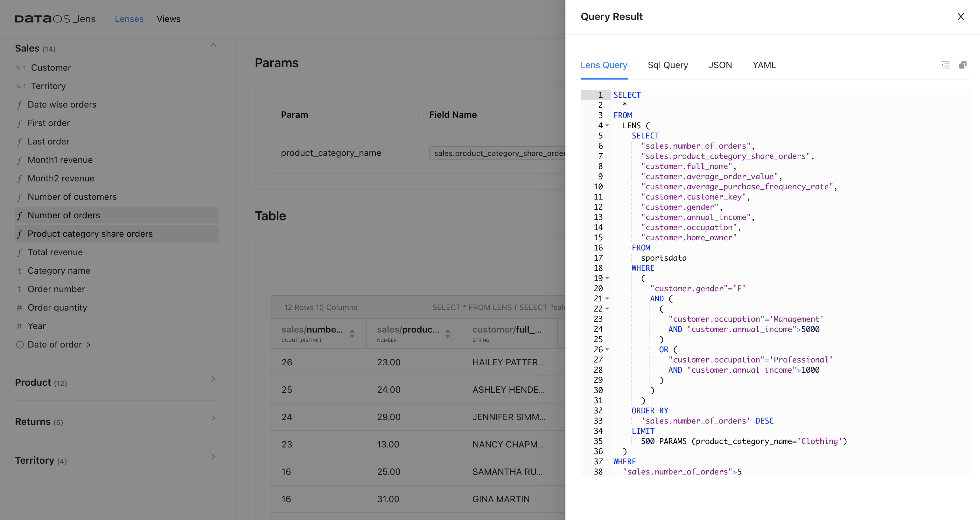This screenshot has width=980, height=520.
Task: Select First order measure
Action: (x=116, y=123)
